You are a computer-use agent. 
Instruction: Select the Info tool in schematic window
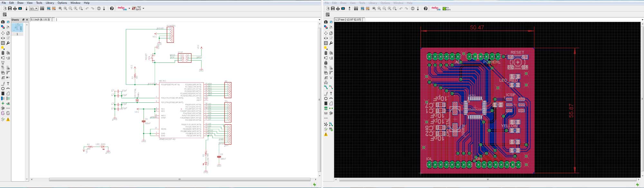3,22
